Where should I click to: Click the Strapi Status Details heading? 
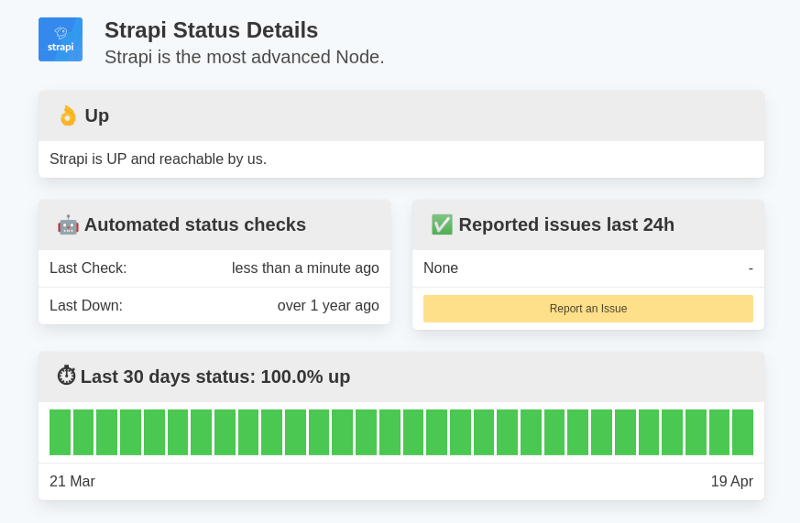tap(211, 30)
